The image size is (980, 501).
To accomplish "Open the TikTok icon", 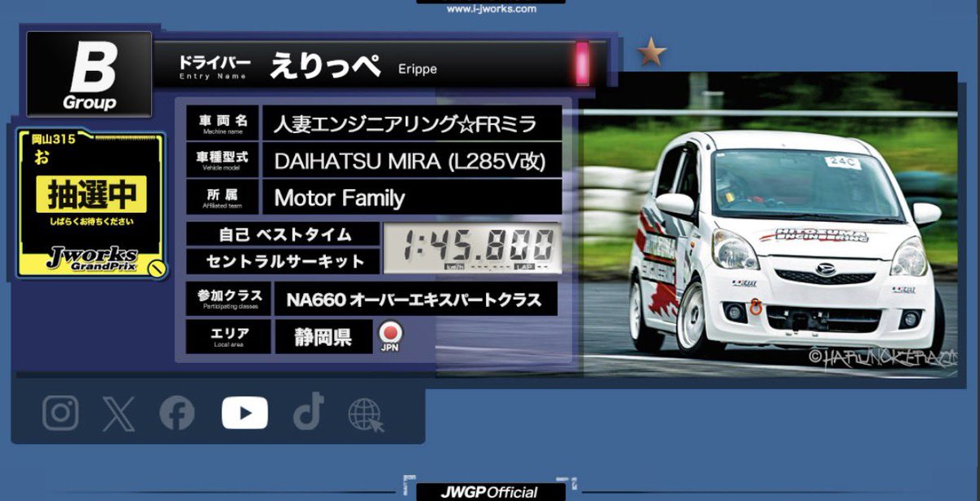I will 306,413.
